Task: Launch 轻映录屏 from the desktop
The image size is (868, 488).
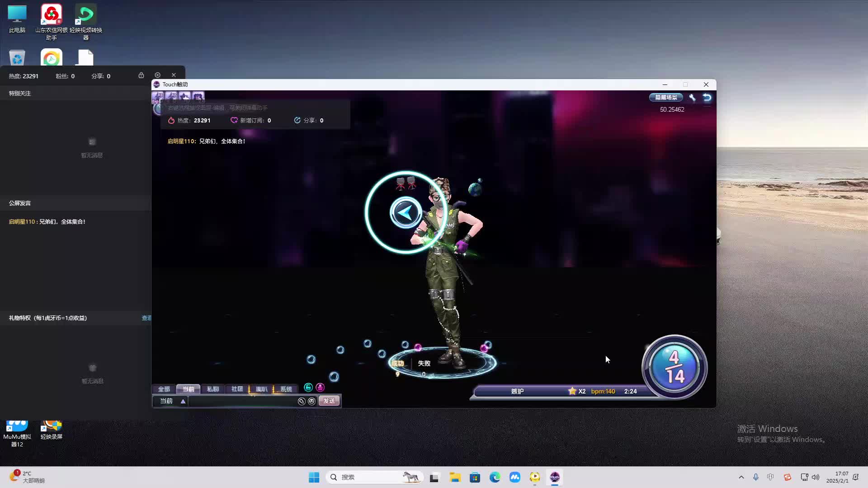Action: [51, 427]
